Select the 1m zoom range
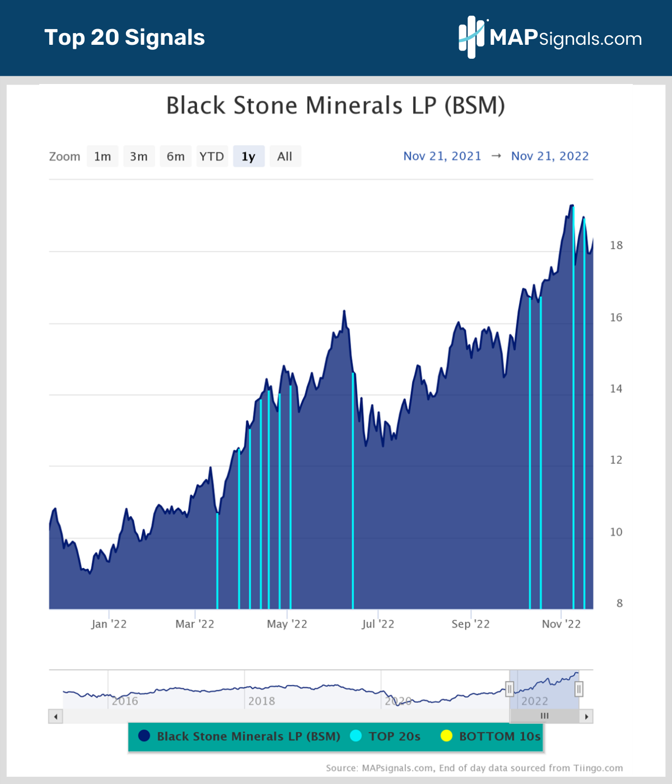This screenshot has width=672, height=784. (x=102, y=156)
